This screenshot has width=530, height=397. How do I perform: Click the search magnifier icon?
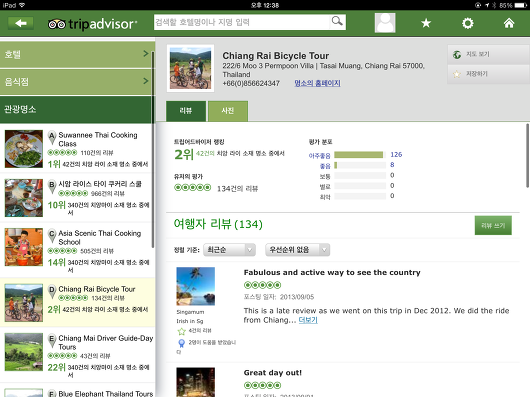(x=337, y=21)
